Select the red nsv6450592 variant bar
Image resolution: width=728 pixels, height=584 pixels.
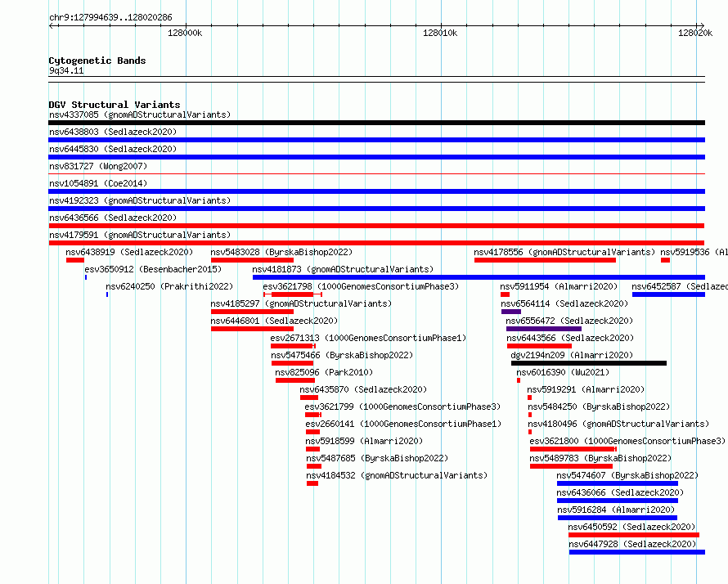click(634, 535)
